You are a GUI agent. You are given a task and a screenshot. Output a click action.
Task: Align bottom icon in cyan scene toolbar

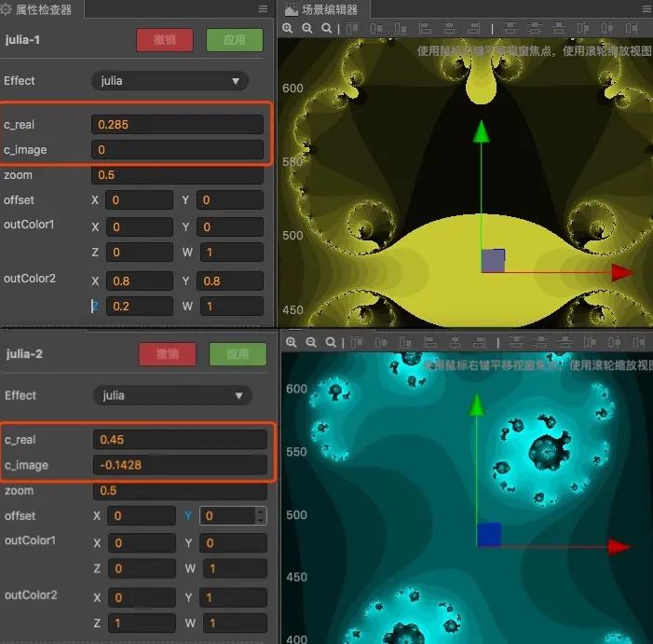[405, 342]
